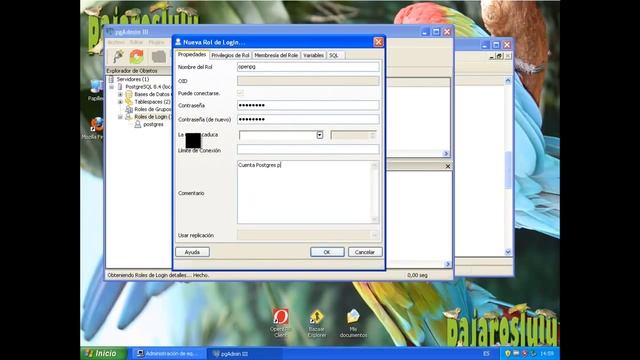
Task: Close the Nueva Rol de Login dialog
Action: click(x=378, y=42)
